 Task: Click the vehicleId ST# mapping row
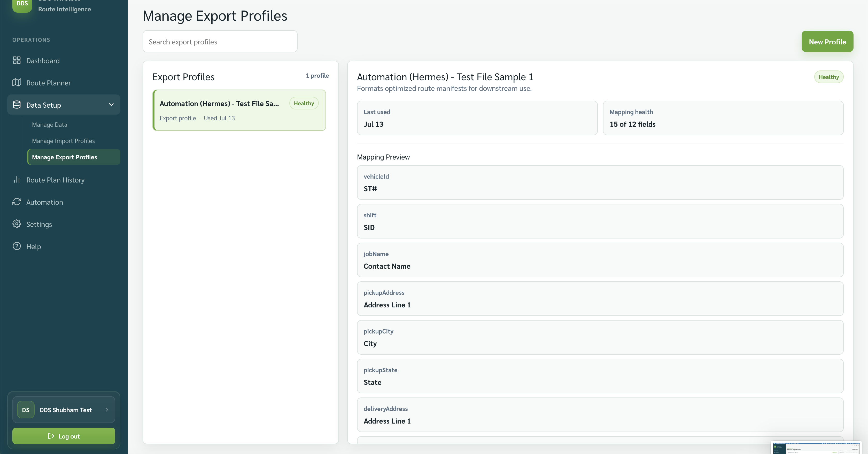[600, 182]
